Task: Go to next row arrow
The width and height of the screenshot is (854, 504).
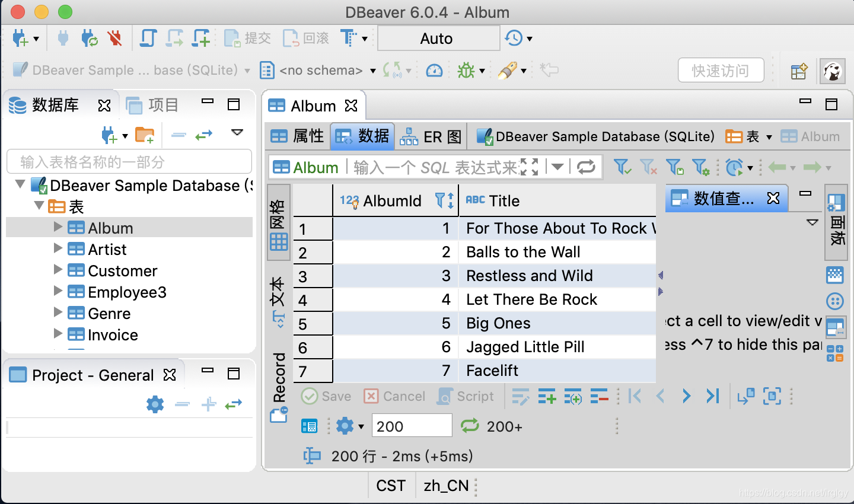Action: coord(686,395)
